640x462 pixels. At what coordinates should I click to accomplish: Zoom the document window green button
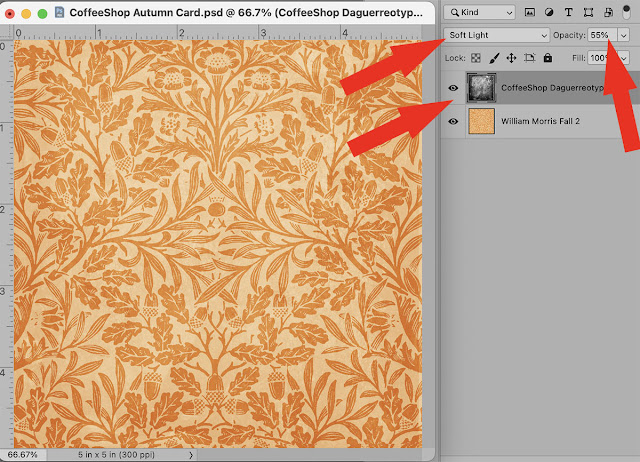(x=42, y=14)
